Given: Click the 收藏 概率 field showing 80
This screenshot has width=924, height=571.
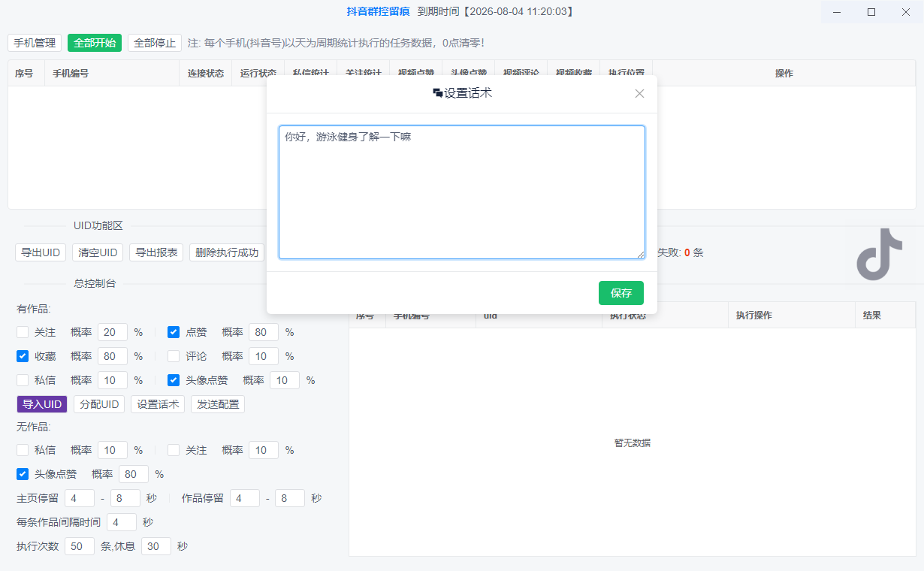Looking at the screenshot, I should coord(113,356).
